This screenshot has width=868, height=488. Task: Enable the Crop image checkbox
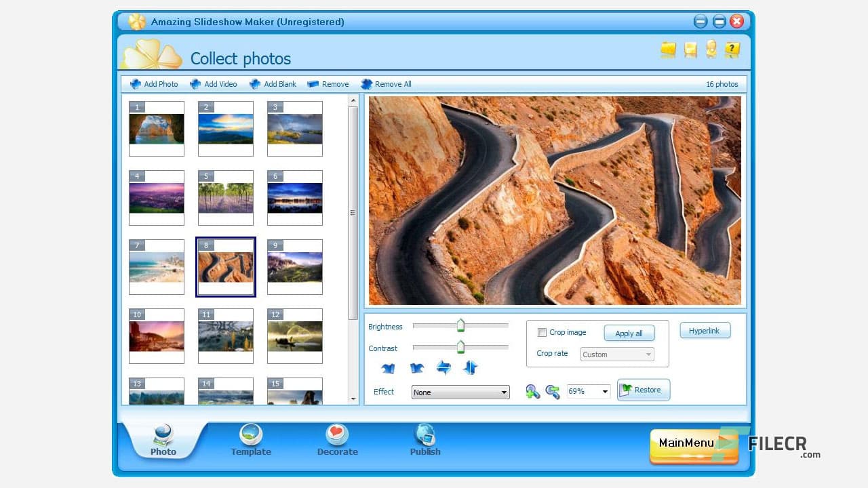[x=542, y=332]
